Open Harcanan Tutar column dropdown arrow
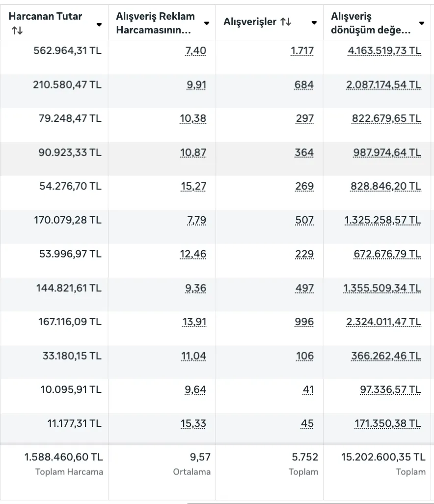 click(99, 25)
